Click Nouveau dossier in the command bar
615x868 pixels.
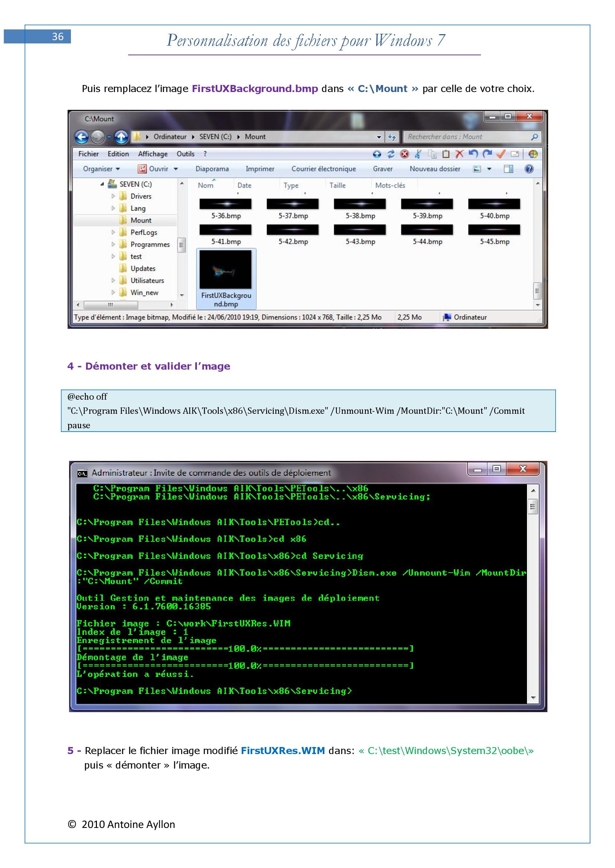435,169
